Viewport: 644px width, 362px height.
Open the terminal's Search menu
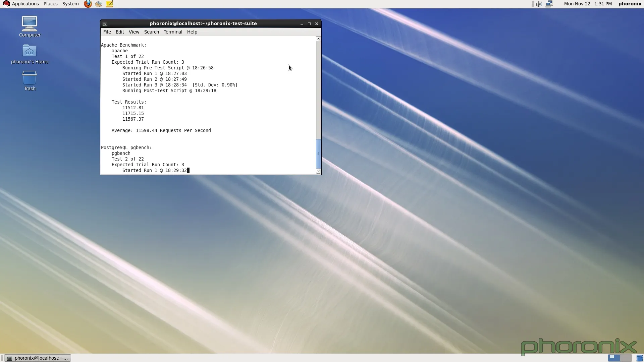(x=151, y=32)
